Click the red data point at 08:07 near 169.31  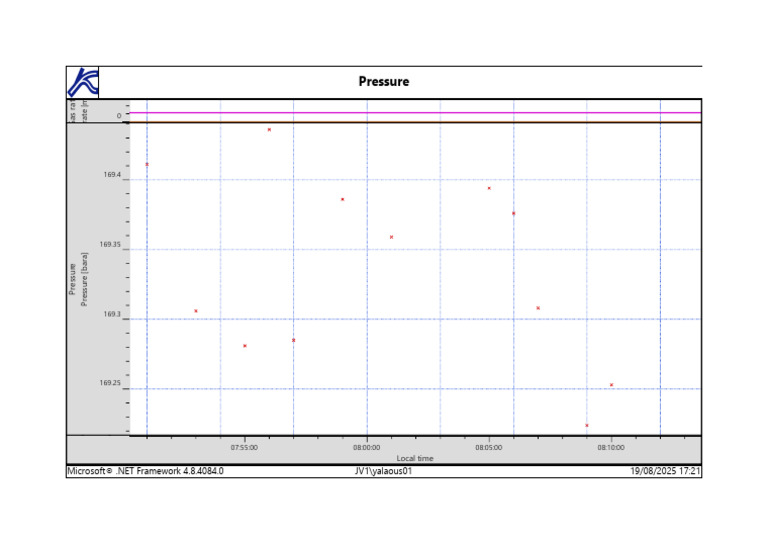[538, 308]
